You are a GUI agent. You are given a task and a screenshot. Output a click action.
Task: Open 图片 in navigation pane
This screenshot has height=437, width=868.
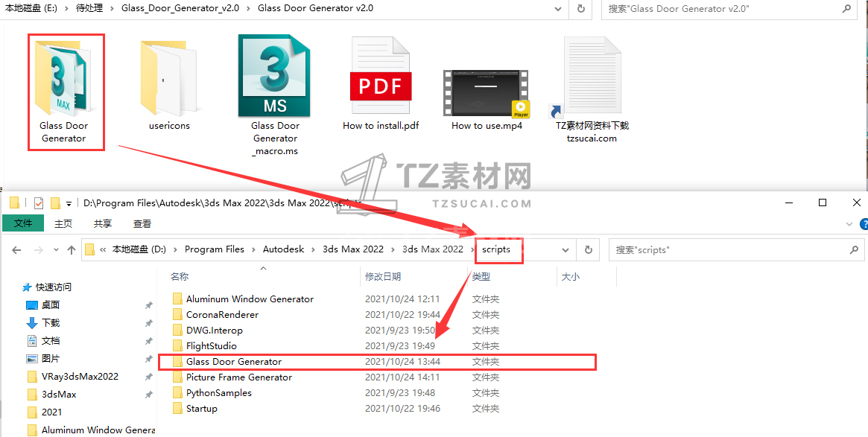pos(51,359)
